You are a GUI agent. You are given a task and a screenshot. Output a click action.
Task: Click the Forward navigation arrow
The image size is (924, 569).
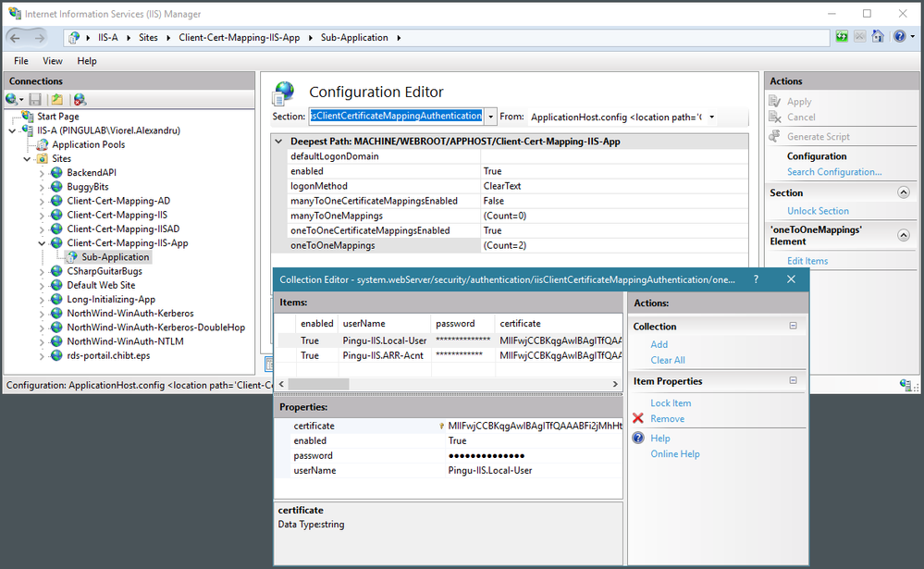pos(40,38)
